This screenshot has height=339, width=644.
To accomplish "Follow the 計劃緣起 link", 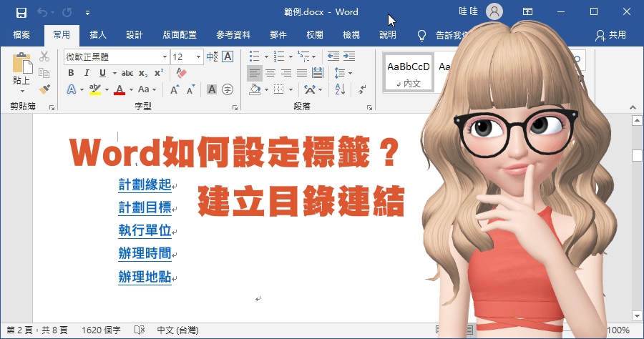I will click(145, 185).
